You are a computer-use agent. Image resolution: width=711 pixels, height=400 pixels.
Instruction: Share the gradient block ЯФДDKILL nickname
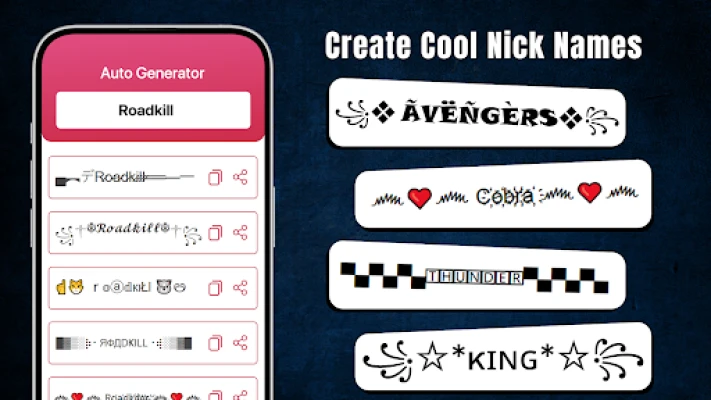tap(240, 342)
